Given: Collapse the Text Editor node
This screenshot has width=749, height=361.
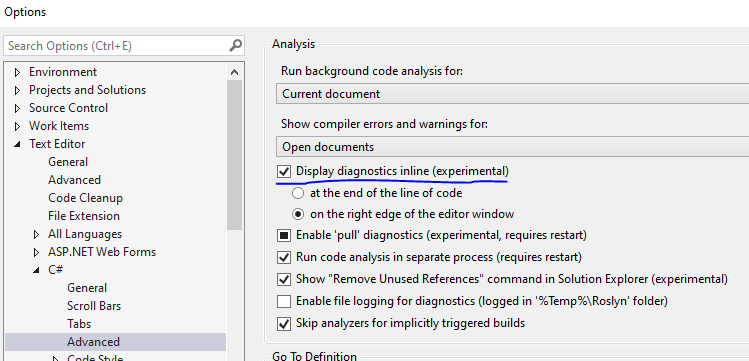Looking at the screenshot, I should (18, 144).
